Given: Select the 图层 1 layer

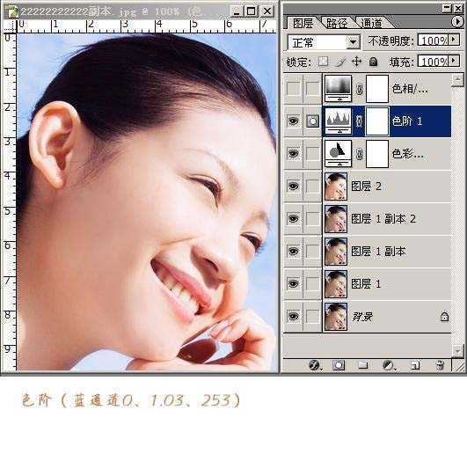Looking at the screenshot, I should pos(387,284).
